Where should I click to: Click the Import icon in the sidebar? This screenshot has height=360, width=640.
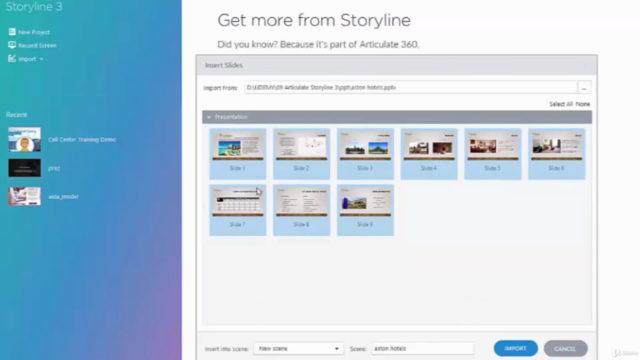pos(12,59)
